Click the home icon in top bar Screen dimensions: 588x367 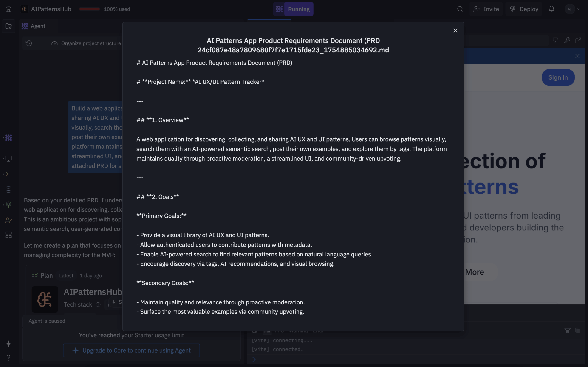coord(8,9)
